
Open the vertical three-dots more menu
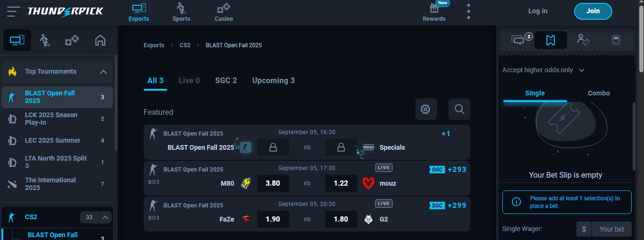[x=468, y=12]
